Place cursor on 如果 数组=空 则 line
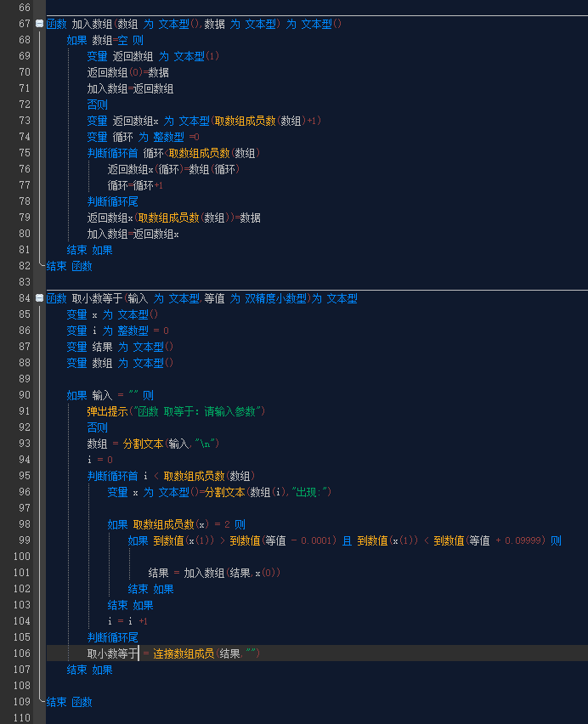The image size is (588, 724). point(105,40)
